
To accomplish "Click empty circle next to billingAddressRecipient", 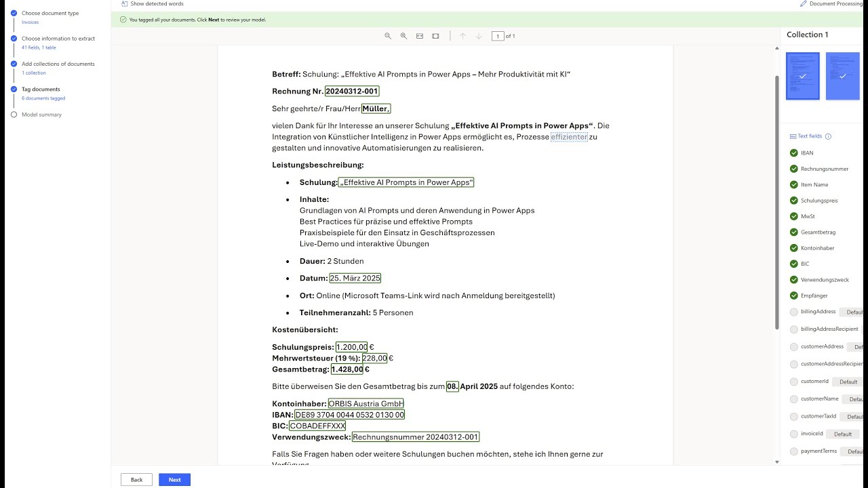I will click(x=794, y=329).
